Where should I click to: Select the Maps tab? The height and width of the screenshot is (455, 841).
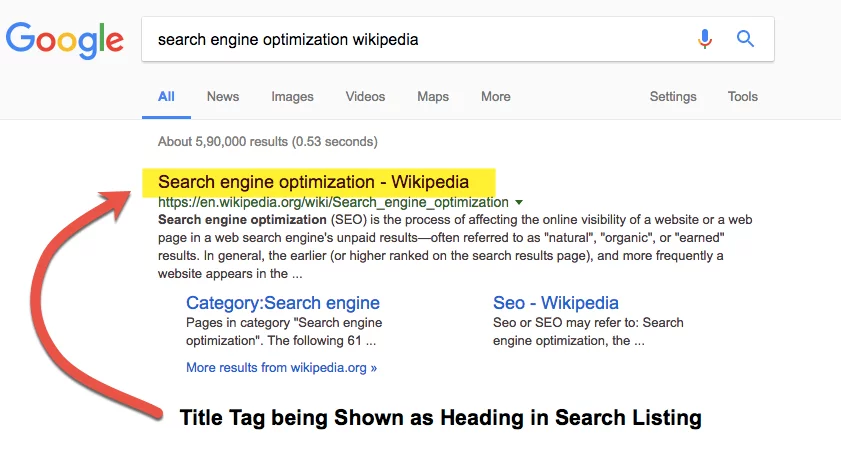[x=433, y=97]
